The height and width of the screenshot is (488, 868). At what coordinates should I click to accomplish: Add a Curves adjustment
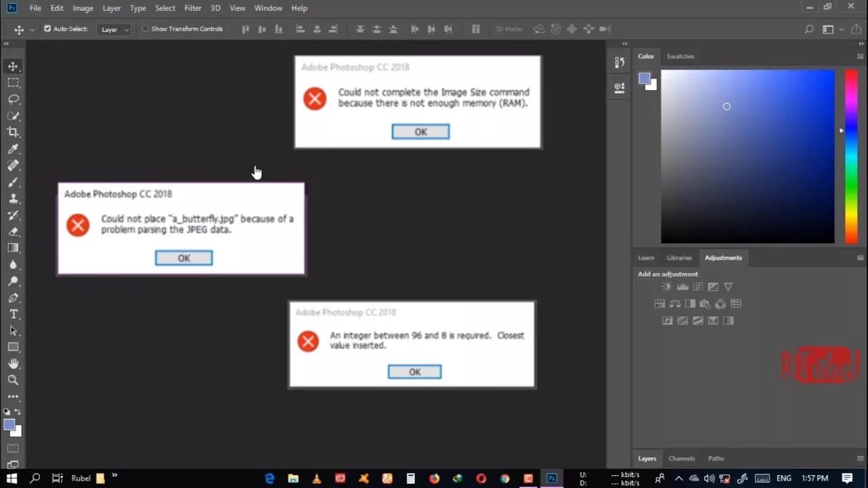698,287
